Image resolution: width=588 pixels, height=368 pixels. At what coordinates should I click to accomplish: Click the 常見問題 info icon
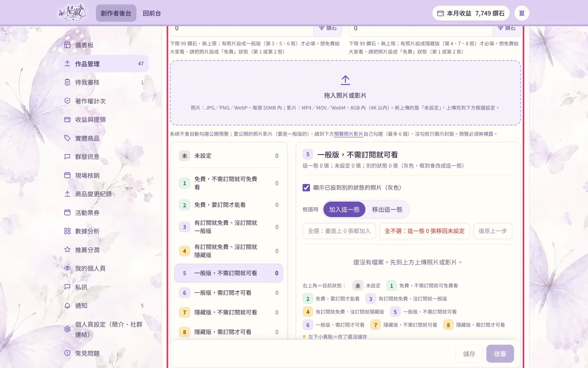(67, 353)
